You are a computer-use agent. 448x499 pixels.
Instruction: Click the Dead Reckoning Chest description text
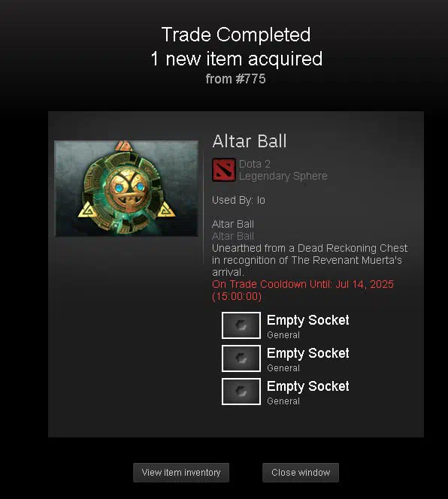click(x=310, y=260)
